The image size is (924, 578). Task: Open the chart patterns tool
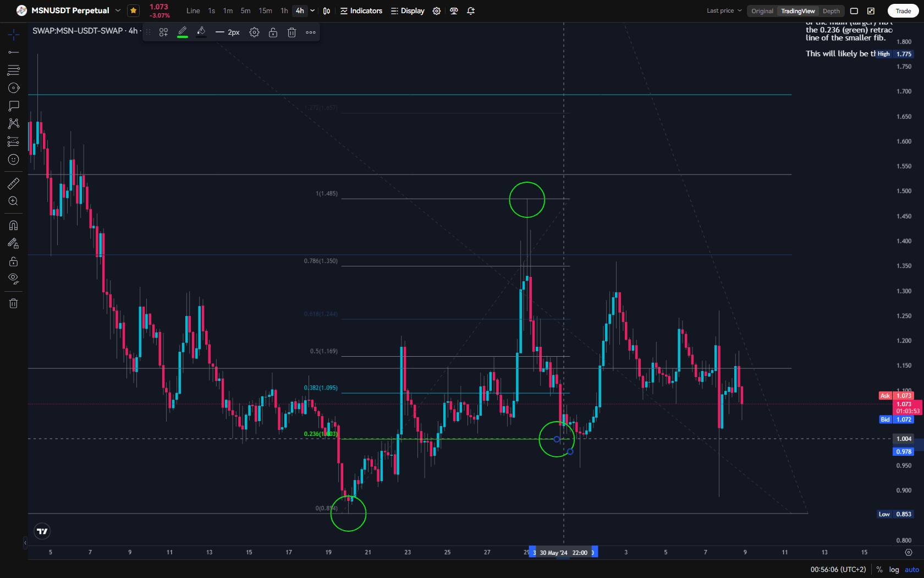[x=14, y=123]
